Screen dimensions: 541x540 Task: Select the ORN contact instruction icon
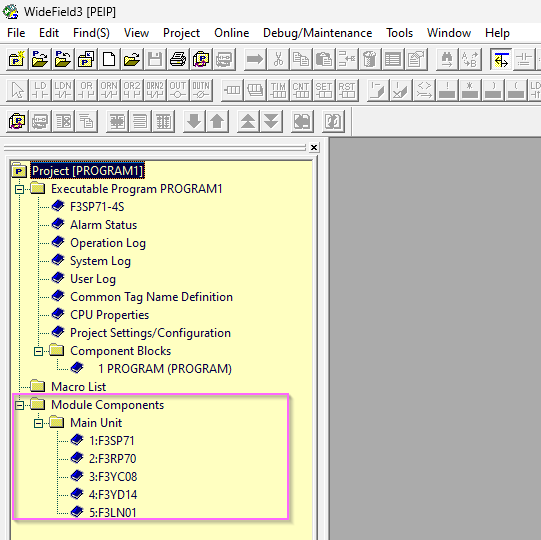pyautogui.click(x=109, y=90)
